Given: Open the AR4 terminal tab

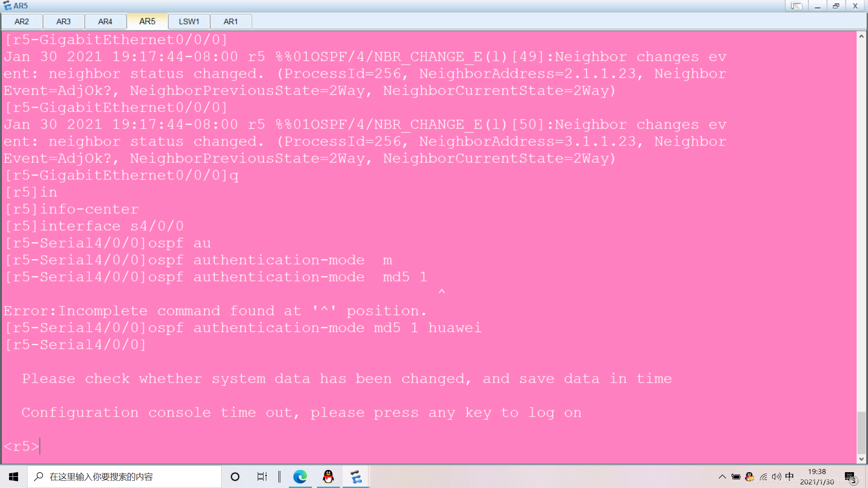Looking at the screenshot, I should [x=105, y=21].
